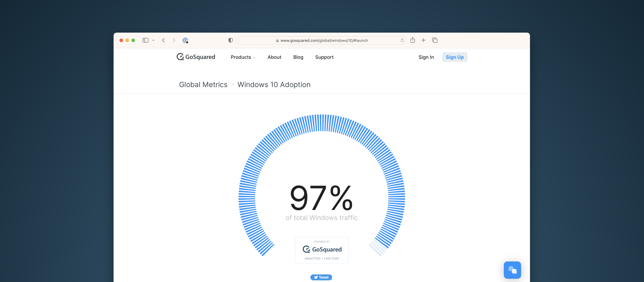The image size is (644, 282).
Task: Click the Powered by GoSquared badge
Action: [322, 250]
